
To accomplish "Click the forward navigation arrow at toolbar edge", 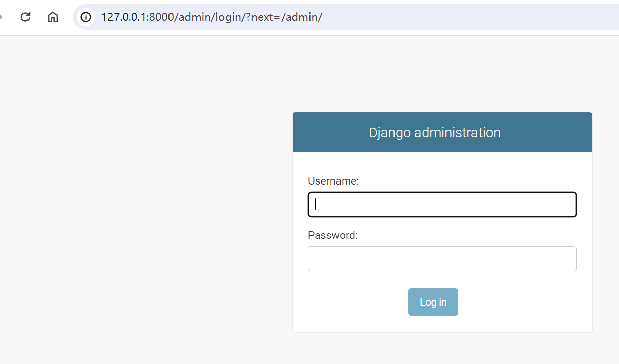I will (1, 17).
